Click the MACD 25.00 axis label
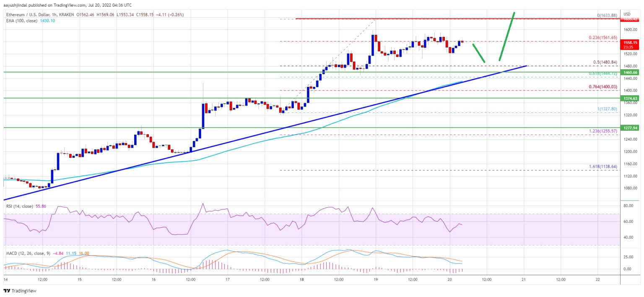Image resolution: width=644 pixels, height=297 pixels. click(628, 257)
